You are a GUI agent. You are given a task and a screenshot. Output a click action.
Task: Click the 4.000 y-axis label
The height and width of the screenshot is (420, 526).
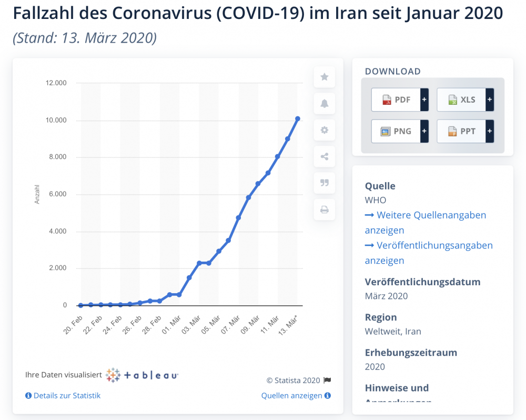coord(58,232)
